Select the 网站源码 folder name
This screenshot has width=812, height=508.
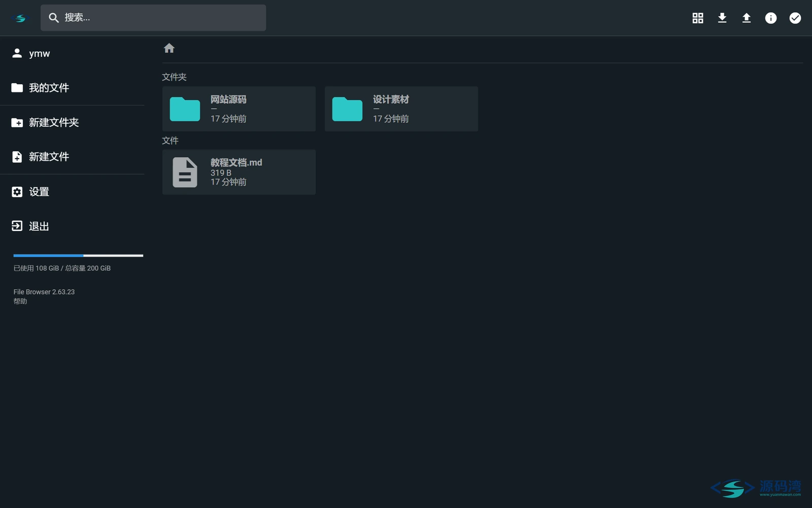click(x=228, y=100)
